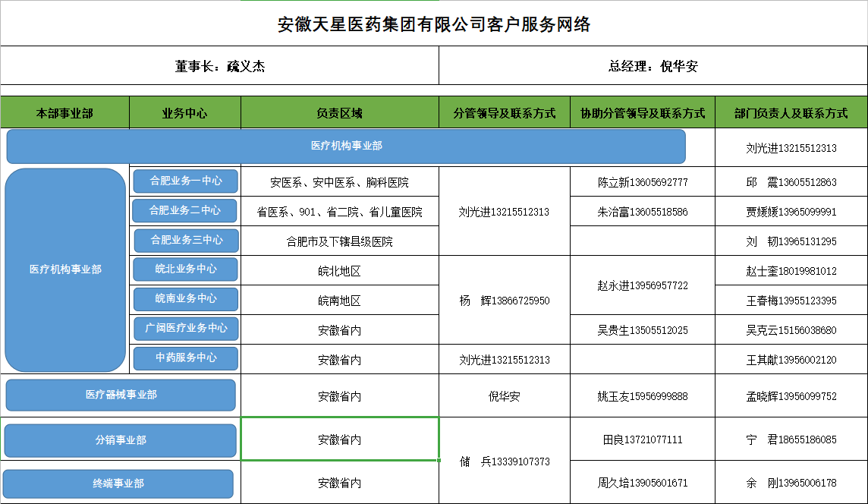Select the 赵永进13956957722 cell
868x504 pixels.
tap(643, 285)
